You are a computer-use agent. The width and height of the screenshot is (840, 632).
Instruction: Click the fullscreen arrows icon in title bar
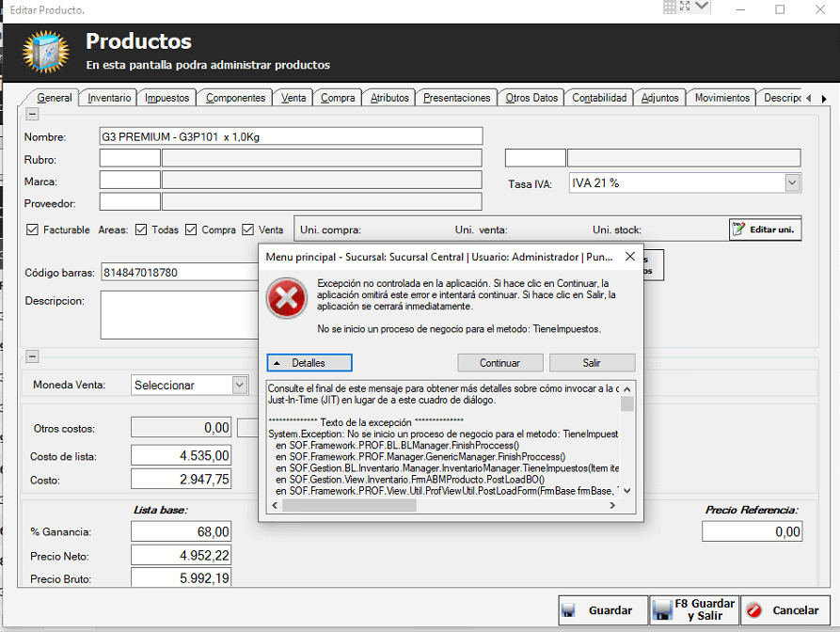click(x=685, y=8)
